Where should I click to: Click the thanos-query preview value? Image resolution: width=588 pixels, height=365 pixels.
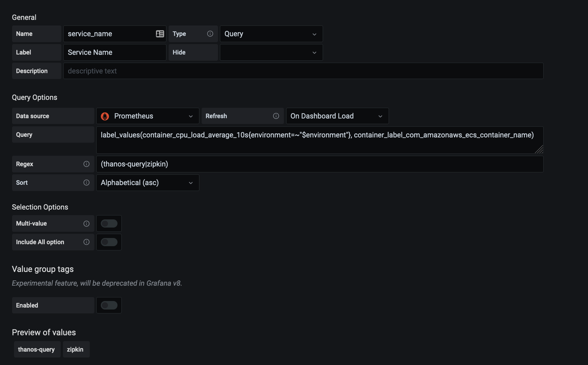tap(37, 349)
